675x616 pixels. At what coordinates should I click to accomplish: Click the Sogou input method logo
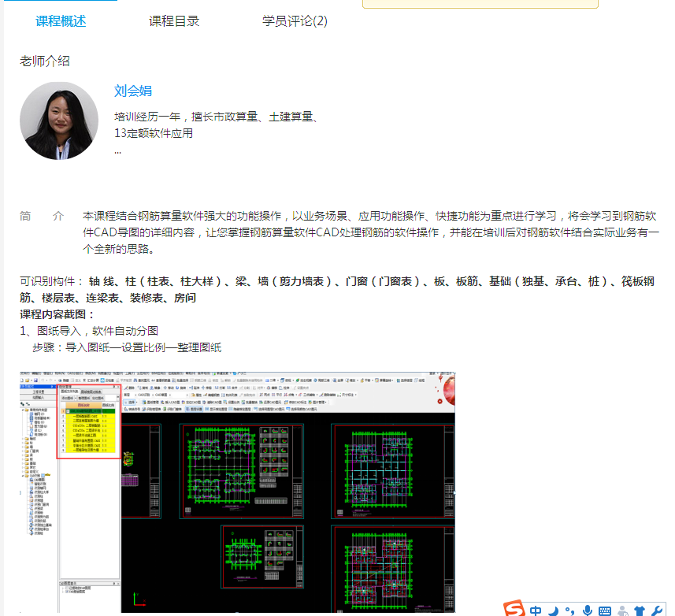pos(514,608)
